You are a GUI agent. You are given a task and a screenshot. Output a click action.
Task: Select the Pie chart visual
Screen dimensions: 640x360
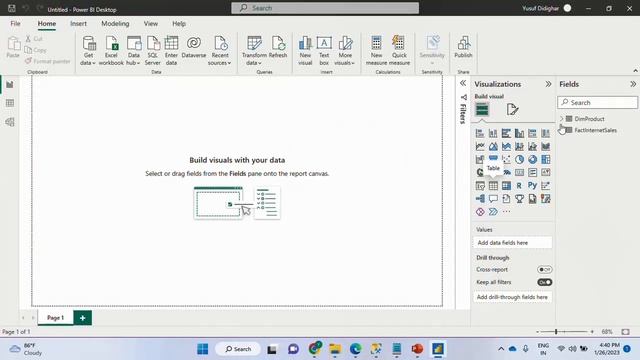519,159
